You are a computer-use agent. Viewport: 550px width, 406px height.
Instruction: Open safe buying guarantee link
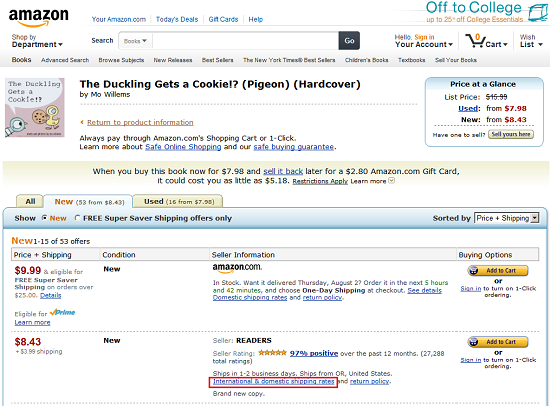coord(294,147)
